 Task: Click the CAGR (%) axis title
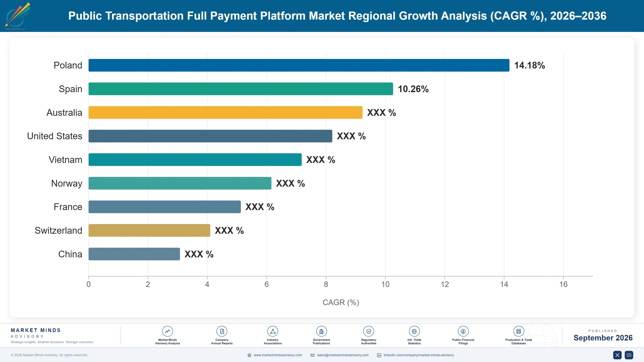tap(341, 302)
